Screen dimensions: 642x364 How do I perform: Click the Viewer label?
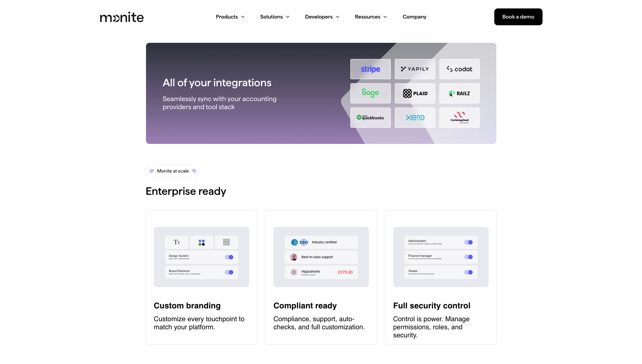(x=413, y=271)
